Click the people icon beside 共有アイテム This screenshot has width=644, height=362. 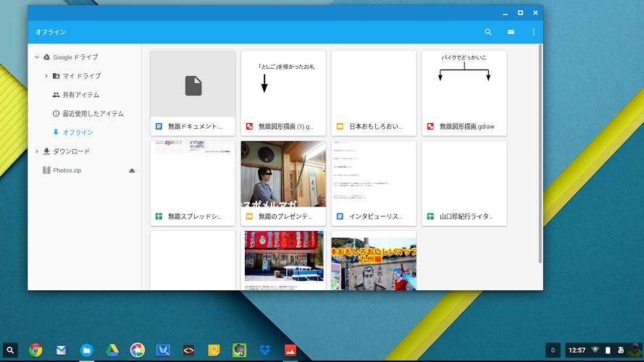click(x=56, y=95)
